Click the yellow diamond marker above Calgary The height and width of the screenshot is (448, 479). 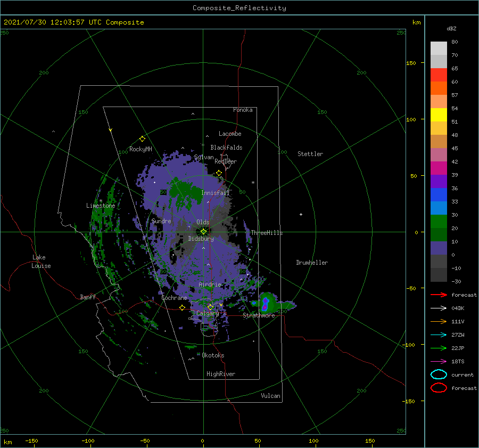pyautogui.click(x=210, y=307)
